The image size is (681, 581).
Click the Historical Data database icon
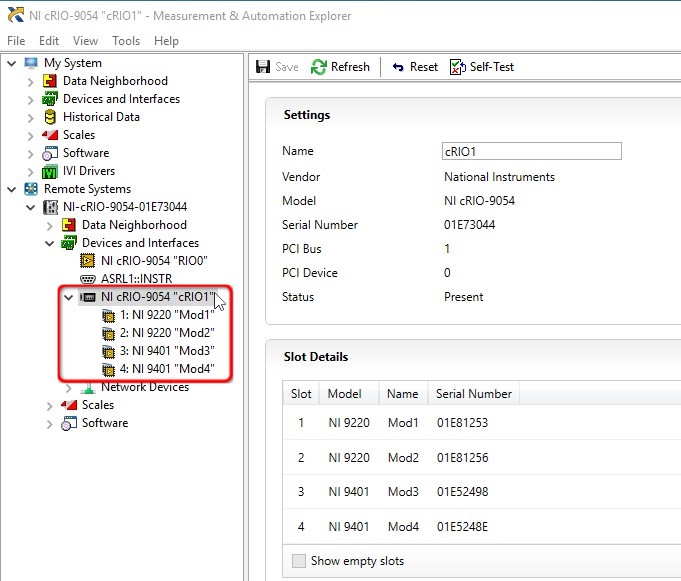50,117
